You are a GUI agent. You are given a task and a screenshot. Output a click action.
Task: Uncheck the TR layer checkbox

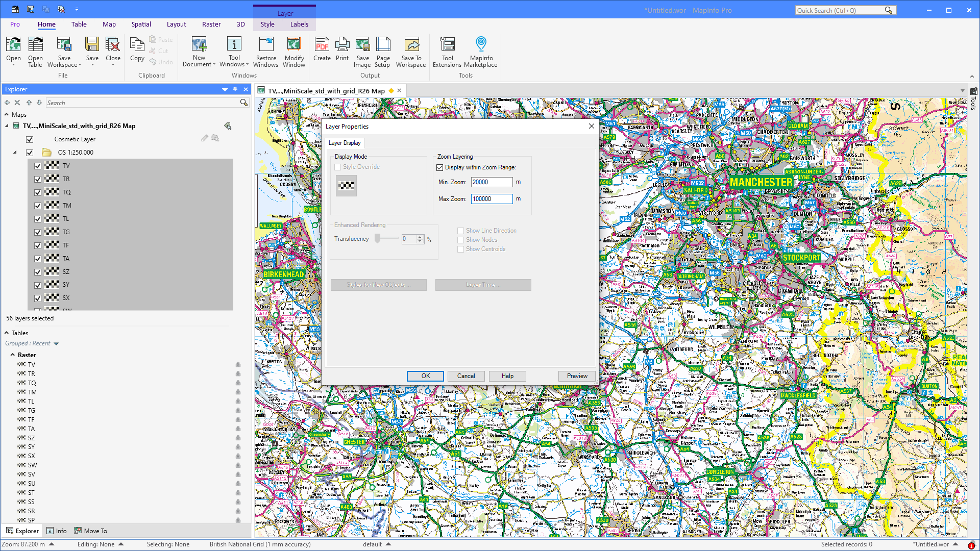(x=38, y=179)
